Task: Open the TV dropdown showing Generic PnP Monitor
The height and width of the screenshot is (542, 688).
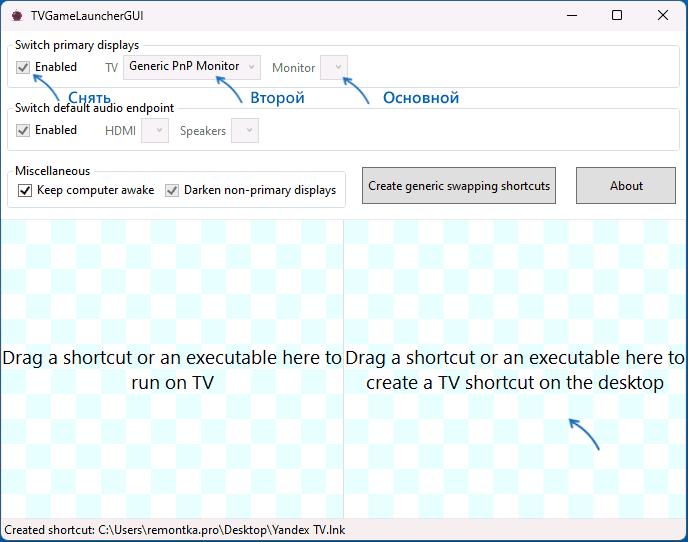Action: [192, 67]
